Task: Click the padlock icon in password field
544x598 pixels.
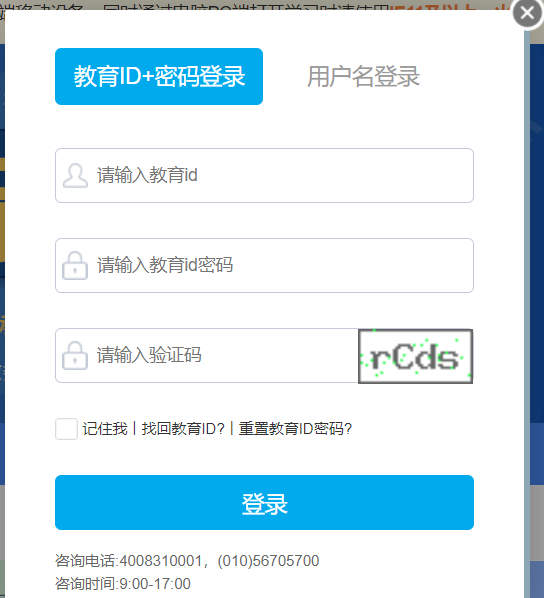Action: coord(75,265)
